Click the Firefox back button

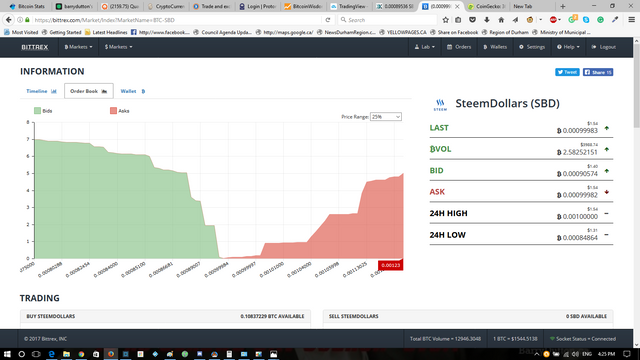click(9, 20)
